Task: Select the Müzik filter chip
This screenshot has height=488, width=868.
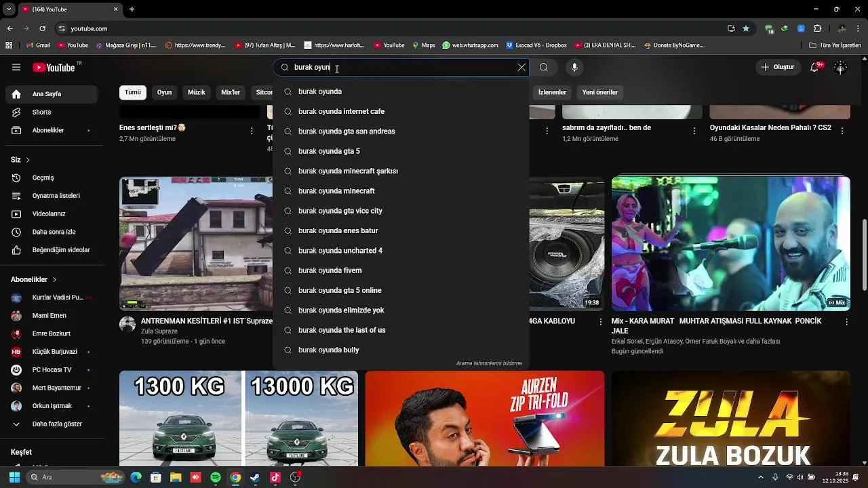Action: [197, 92]
